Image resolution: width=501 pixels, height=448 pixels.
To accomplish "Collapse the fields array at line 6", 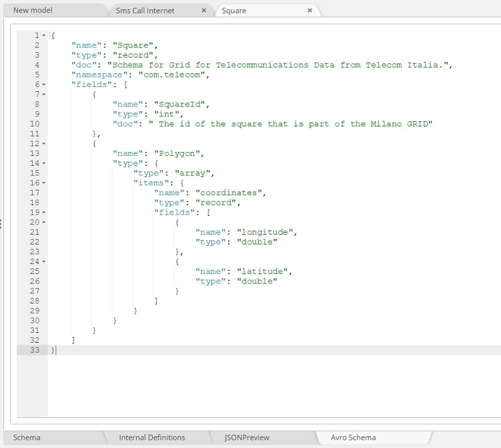I will click(44, 84).
